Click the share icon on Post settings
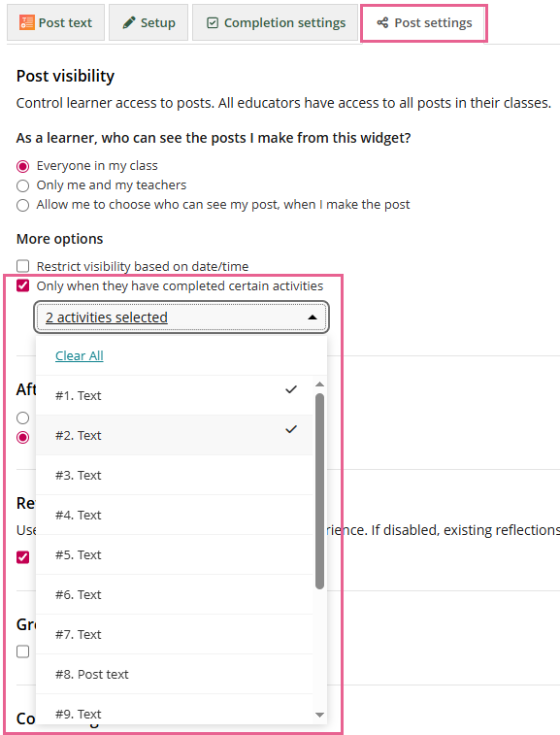This screenshot has width=560, height=735. pyautogui.click(x=382, y=22)
